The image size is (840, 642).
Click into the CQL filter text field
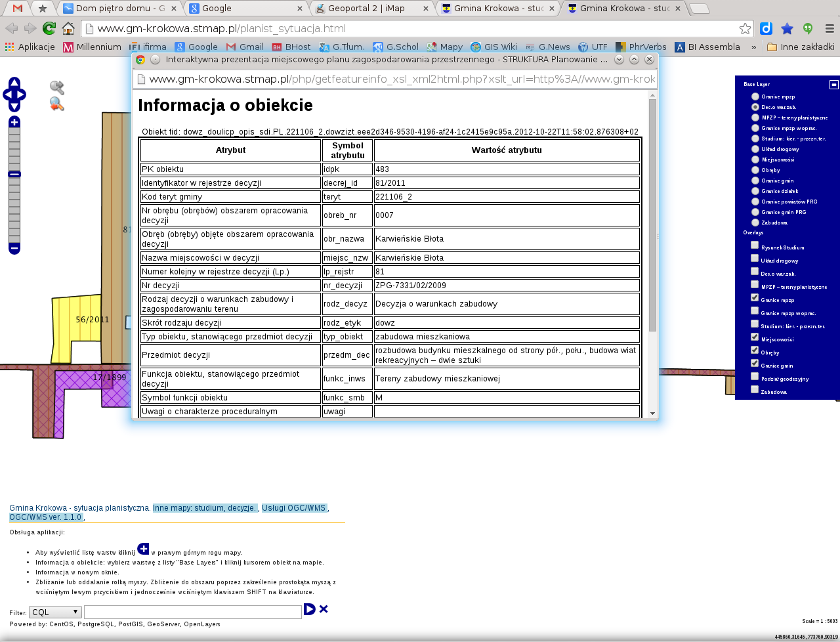click(193, 612)
